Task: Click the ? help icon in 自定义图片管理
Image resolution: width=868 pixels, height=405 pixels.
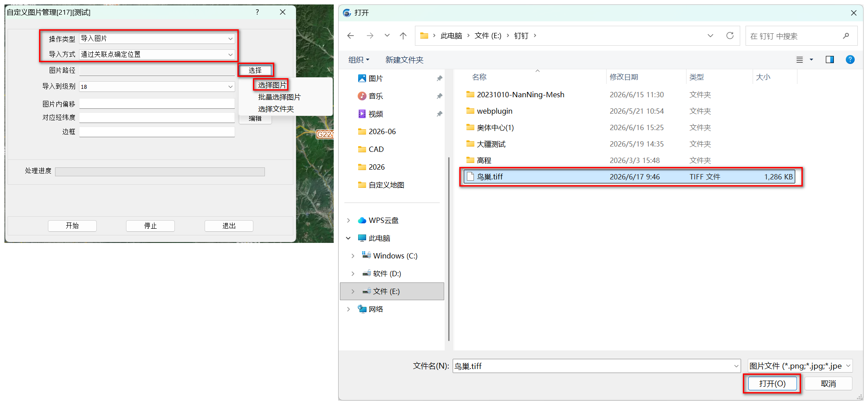Action: 257,12
